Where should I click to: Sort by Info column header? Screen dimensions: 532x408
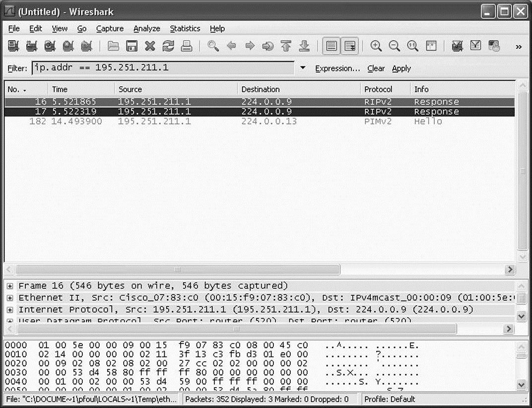pos(463,89)
